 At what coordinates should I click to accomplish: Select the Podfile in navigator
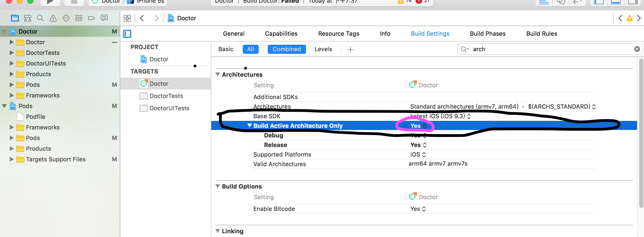click(x=36, y=117)
